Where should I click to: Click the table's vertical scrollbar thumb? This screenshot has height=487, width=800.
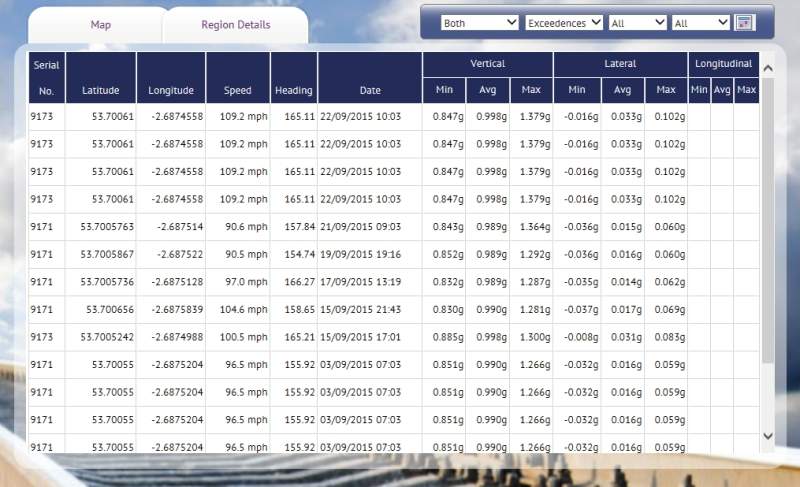point(768,220)
